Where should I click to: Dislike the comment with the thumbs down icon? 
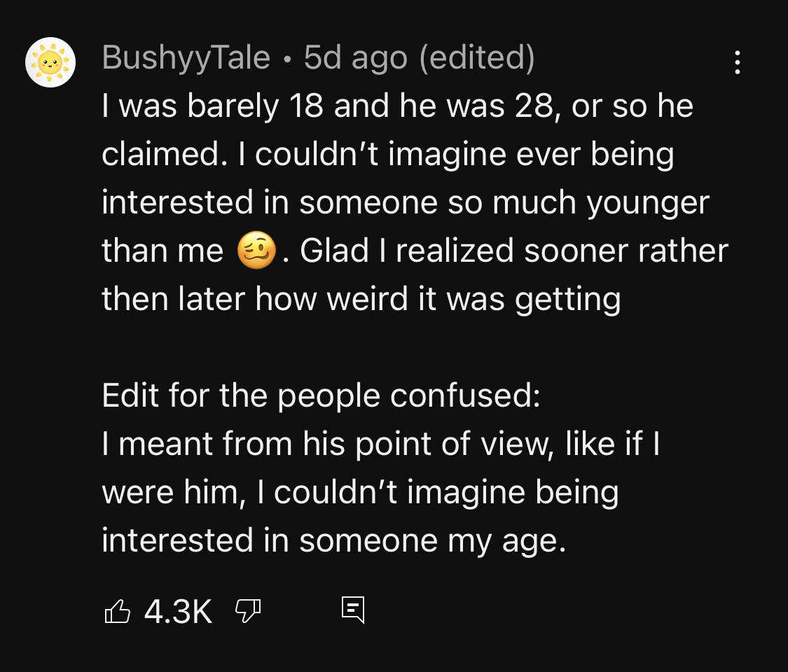click(248, 611)
